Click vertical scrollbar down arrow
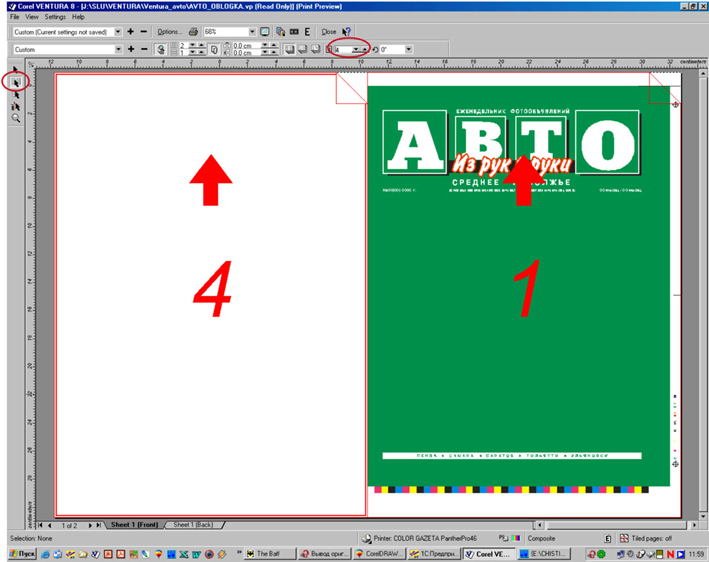Screen dimensions: 709x562 pyautogui.click(x=703, y=516)
